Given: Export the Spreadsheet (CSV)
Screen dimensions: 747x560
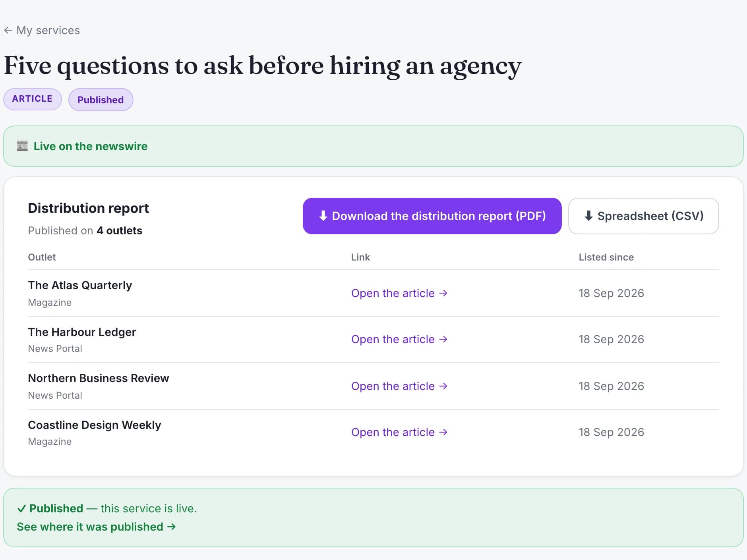Looking at the screenshot, I should click(x=643, y=216).
